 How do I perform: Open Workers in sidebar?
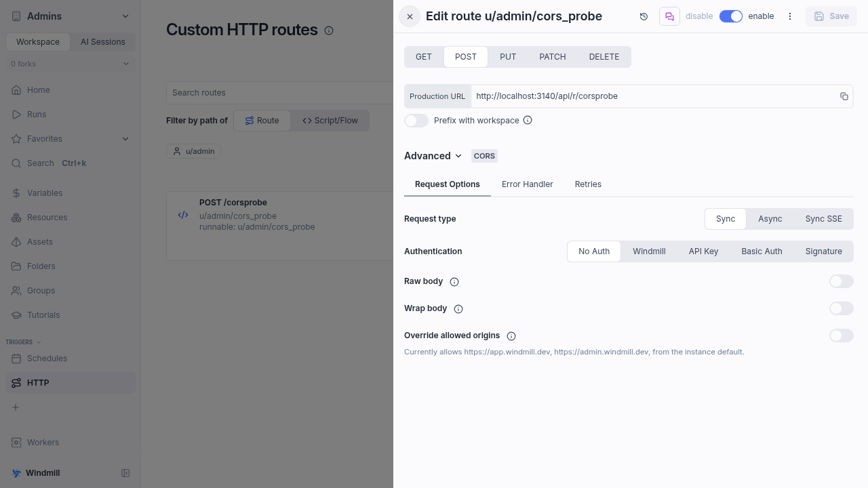[x=71, y=443]
